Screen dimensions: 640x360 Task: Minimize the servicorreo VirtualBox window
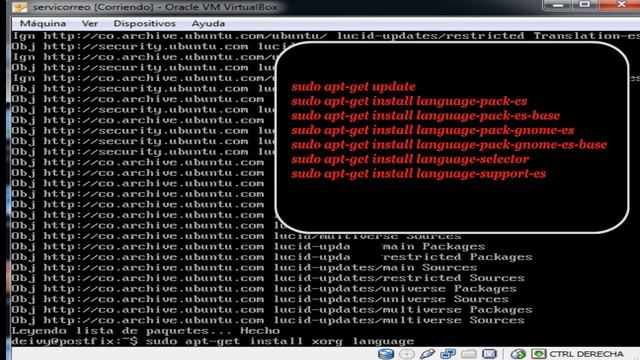[557, 5]
